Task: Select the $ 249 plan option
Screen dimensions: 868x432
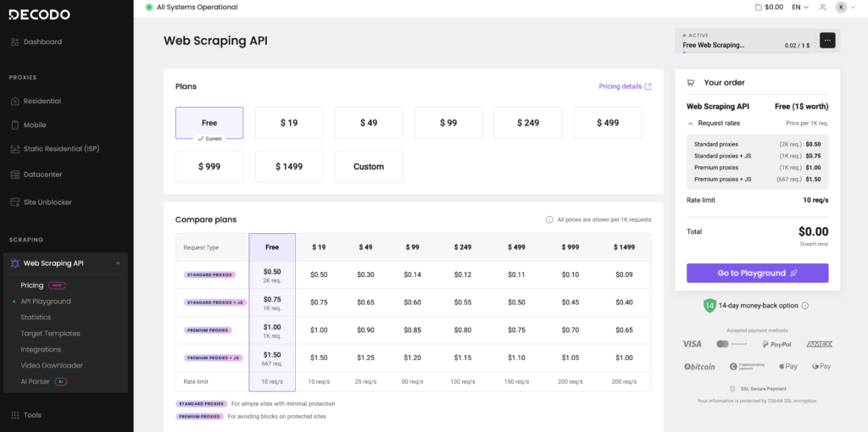Action: [528, 123]
